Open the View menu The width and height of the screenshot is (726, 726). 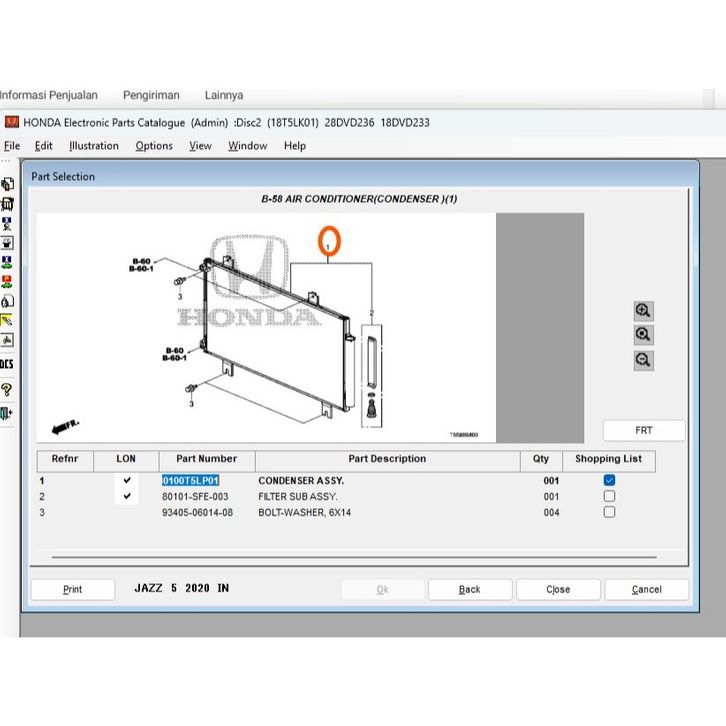coord(200,146)
